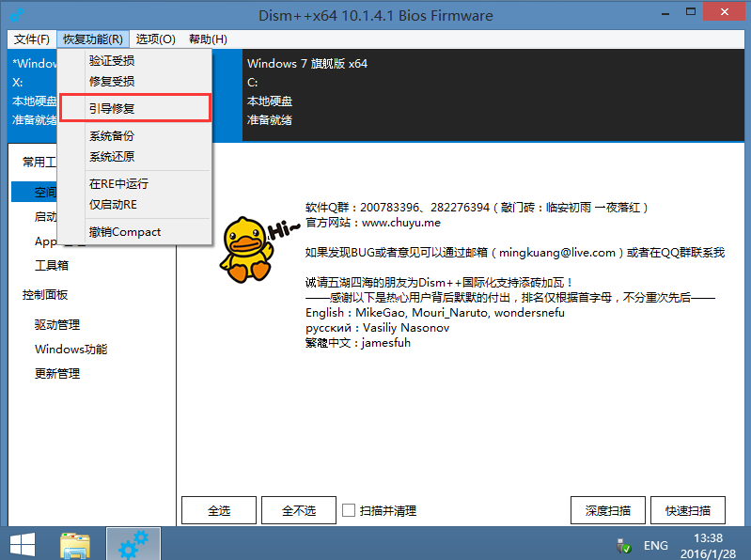Click the safely remove hardware tray icon
The height and width of the screenshot is (560, 751).
point(623,546)
